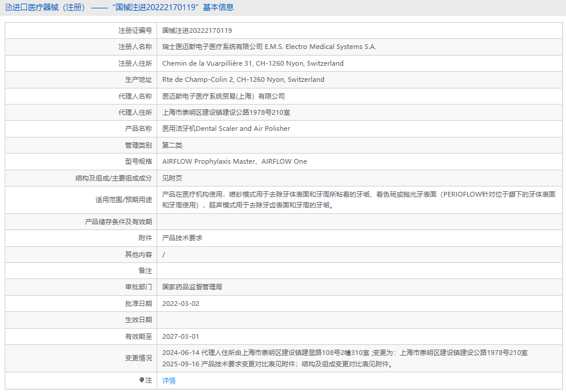Click model spec AIRFLOW Prophylaxis Master text
The image size is (566, 392).
pyautogui.click(x=209, y=161)
